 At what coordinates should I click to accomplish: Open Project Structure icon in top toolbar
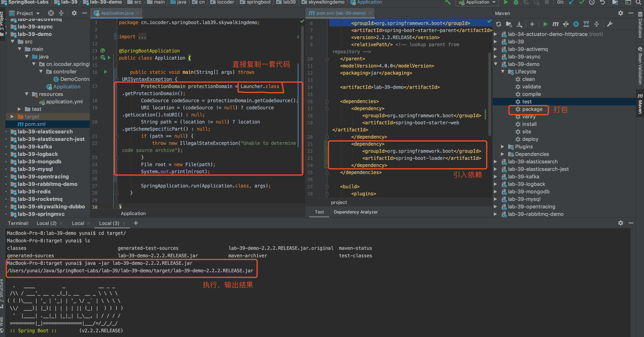pos(615,3)
